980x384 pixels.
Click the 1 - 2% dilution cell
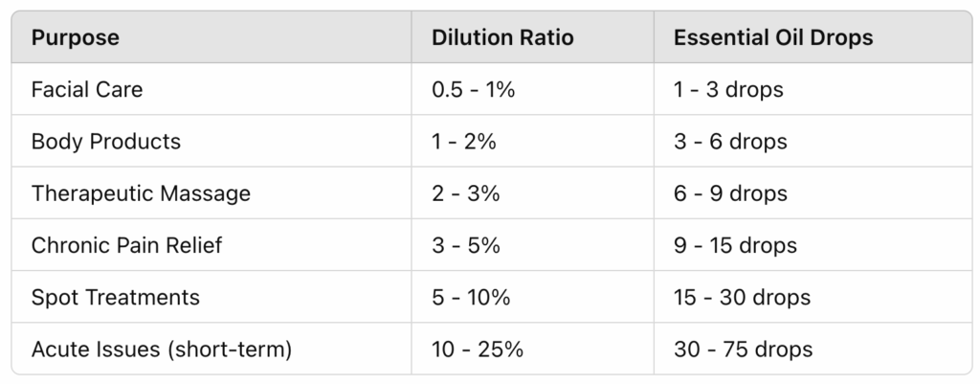coord(465,142)
